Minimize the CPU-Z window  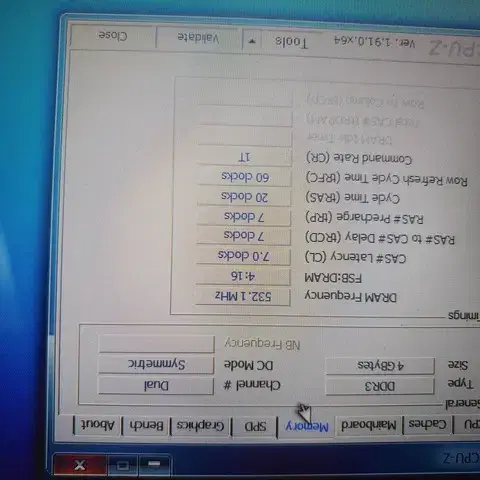154,464
